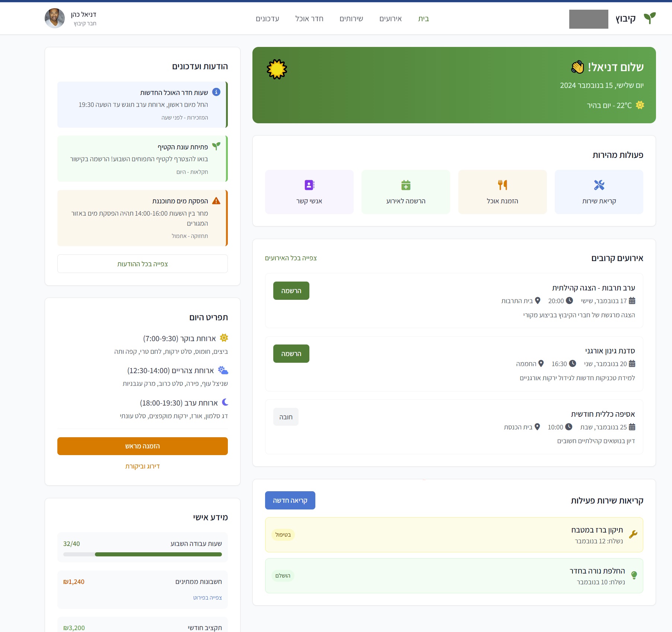Click the calendar plus icon in הרשמה לאירוע

[x=406, y=185]
